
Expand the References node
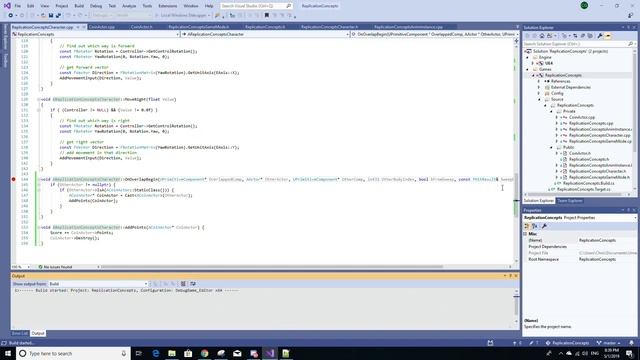tap(539, 81)
